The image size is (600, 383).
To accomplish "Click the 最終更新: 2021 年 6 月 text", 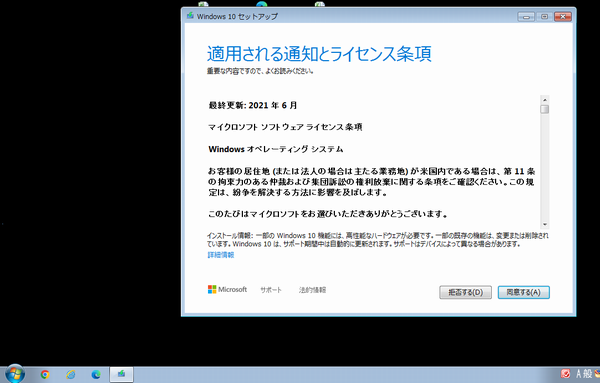I will click(x=253, y=105).
